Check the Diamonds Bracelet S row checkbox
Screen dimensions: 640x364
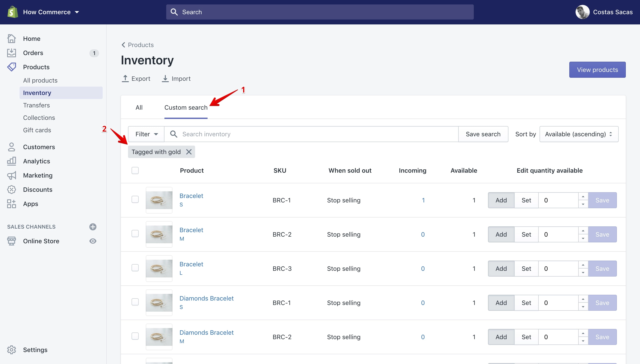pyautogui.click(x=135, y=302)
